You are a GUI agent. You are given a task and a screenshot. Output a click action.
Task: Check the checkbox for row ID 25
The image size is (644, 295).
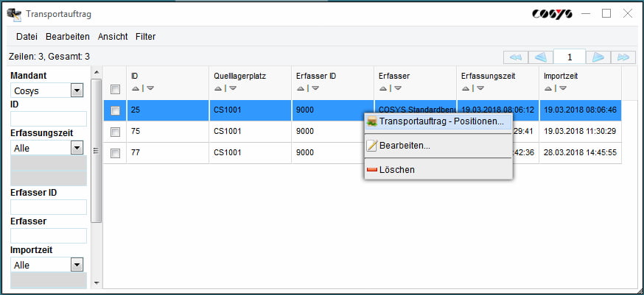click(x=116, y=110)
